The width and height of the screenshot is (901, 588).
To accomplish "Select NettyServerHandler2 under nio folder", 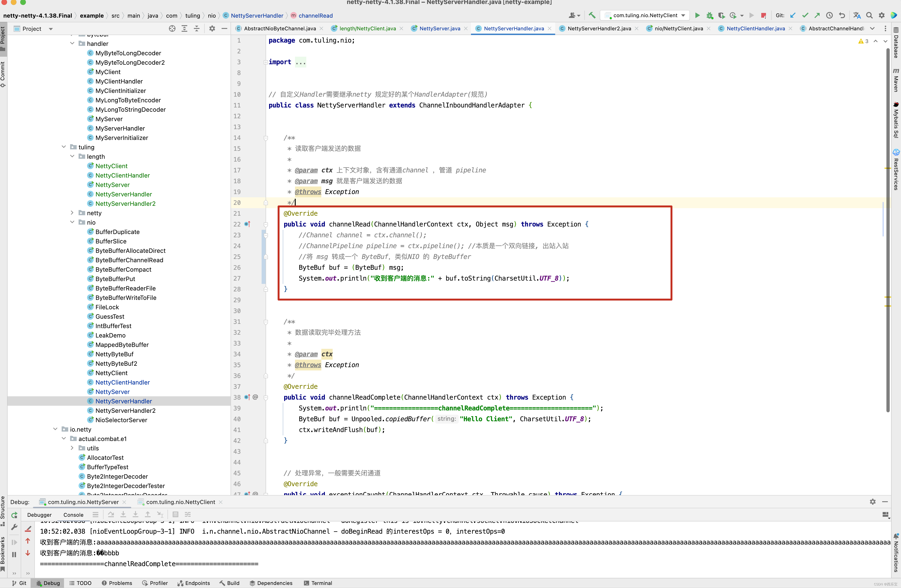I will point(125,410).
